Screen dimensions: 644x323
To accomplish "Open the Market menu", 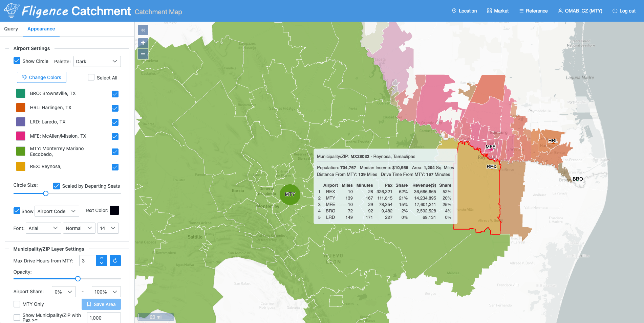I will click(497, 11).
